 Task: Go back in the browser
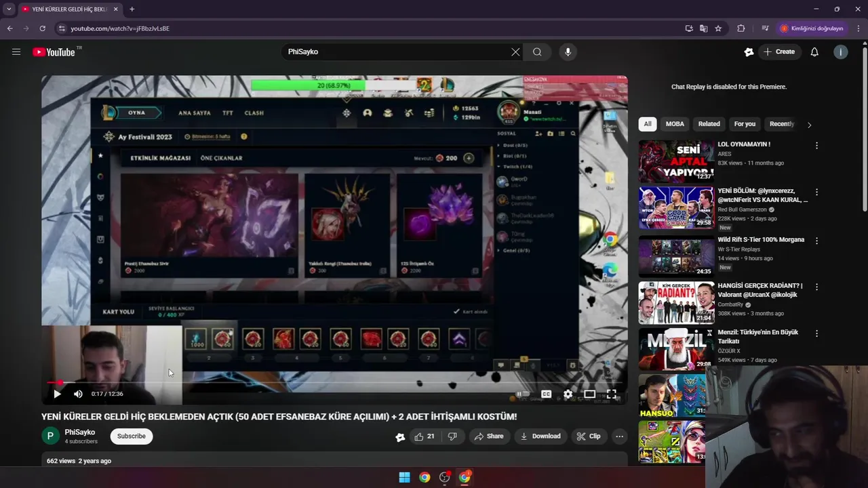pos(9,28)
